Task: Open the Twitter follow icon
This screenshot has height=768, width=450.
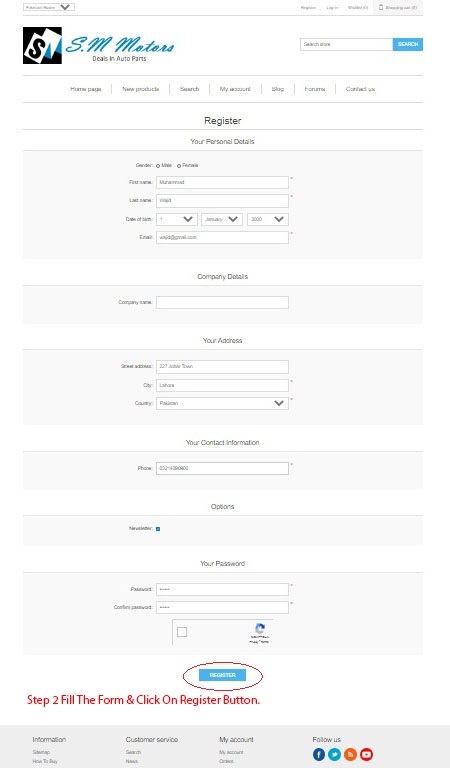Action: (x=334, y=754)
